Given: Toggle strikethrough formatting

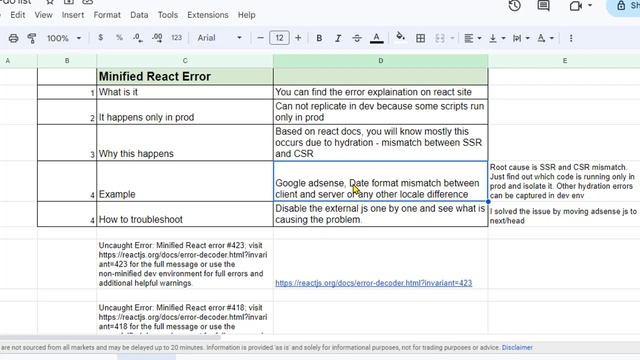Looking at the screenshot, I should 357,38.
